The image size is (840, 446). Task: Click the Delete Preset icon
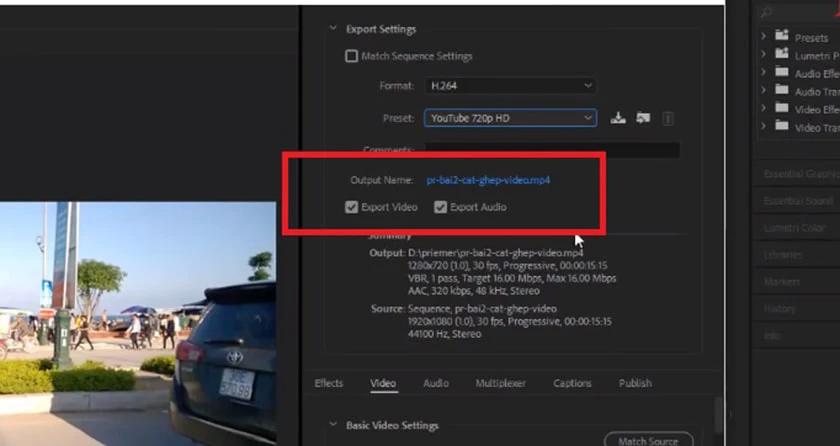(x=668, y=118)
